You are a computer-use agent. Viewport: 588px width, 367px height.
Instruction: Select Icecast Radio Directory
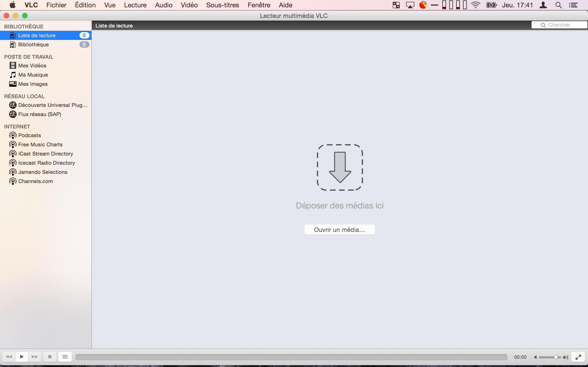point(46,163)
